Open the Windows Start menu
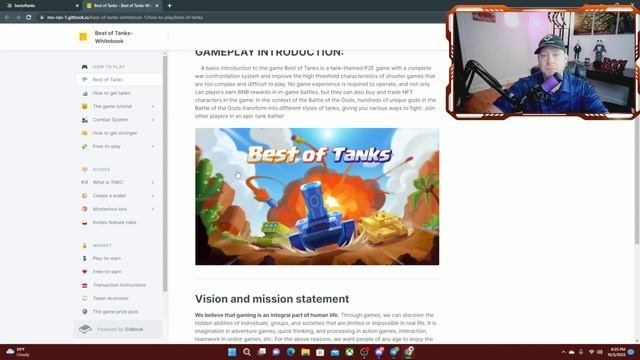This screenshot has width=640, height=360. point(232,352)
